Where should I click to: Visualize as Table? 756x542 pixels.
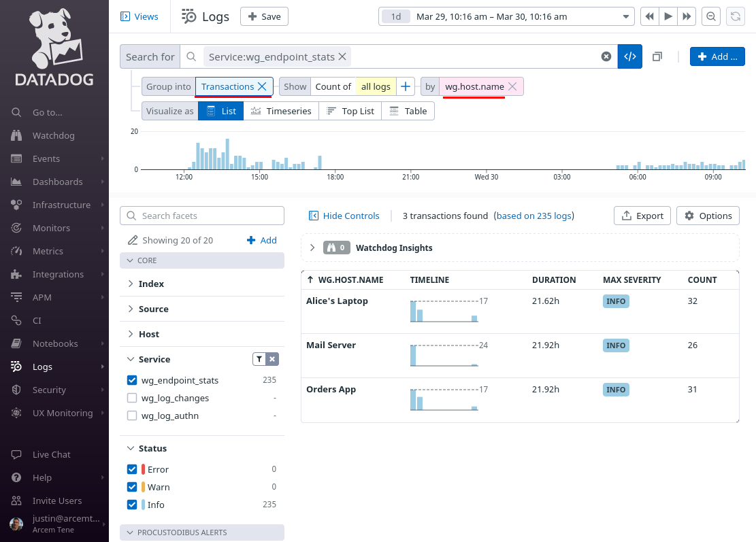coord(408,111)
